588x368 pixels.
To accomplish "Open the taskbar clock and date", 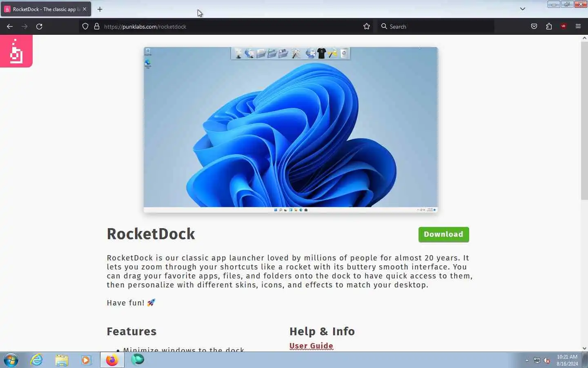I will [x=567, y=360].
